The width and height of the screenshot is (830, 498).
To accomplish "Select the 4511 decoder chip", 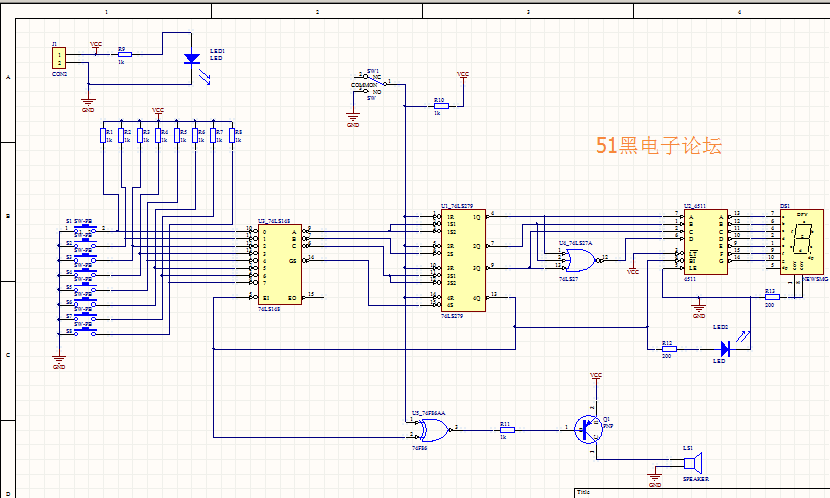I will pyautogui.click(x=706, y=242).
